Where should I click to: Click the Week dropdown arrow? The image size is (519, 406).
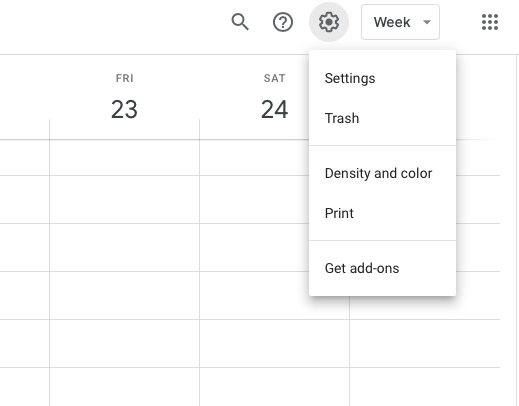[x=427, y=22]
